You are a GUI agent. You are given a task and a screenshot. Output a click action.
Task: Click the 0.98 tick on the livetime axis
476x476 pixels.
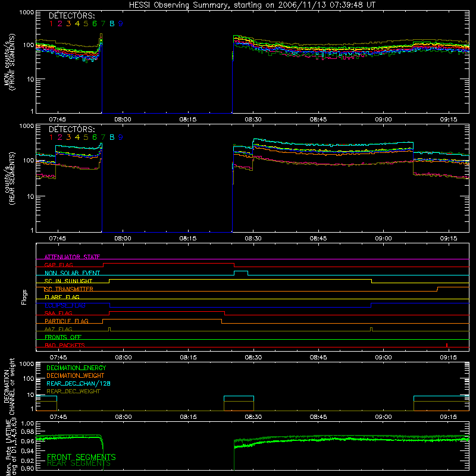click(28, 431)
